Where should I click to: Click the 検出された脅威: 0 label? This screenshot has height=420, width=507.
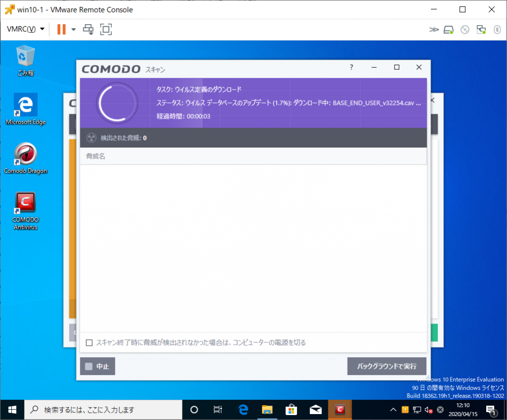coord(123,138)
